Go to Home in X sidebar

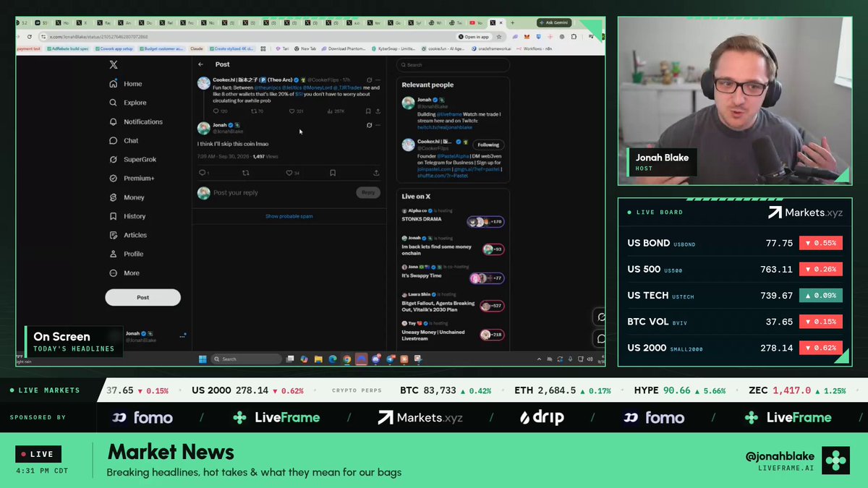126,84
